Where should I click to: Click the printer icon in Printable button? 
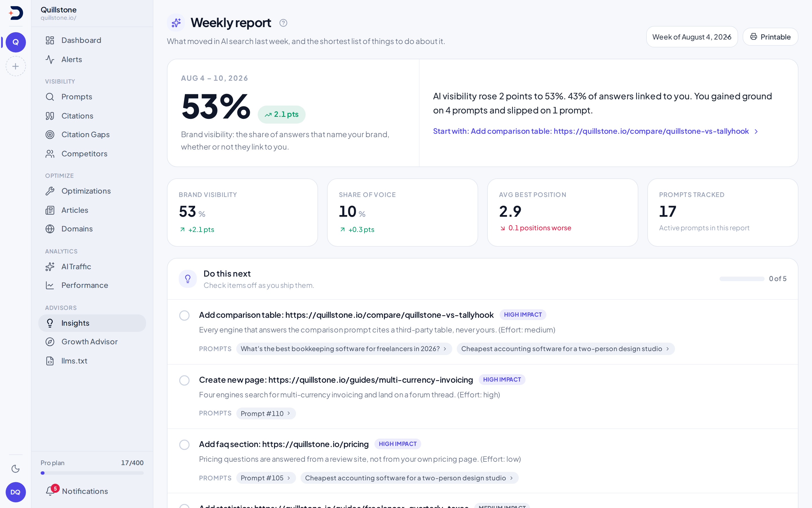[754, 37]
